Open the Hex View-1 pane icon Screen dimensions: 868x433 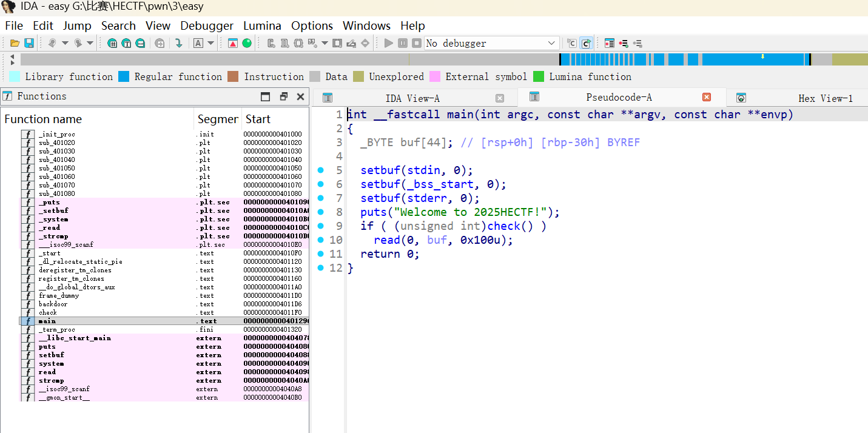click(x=741, y=97)
